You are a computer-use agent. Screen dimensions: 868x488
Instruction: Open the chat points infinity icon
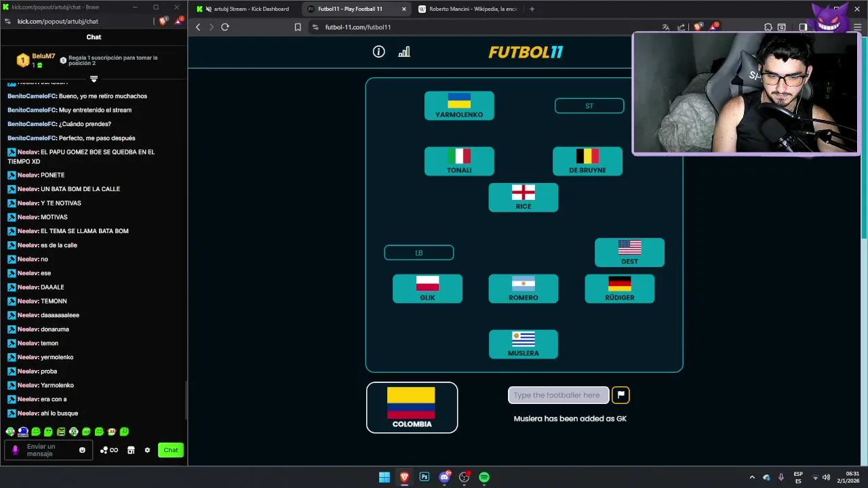point(109,450)
